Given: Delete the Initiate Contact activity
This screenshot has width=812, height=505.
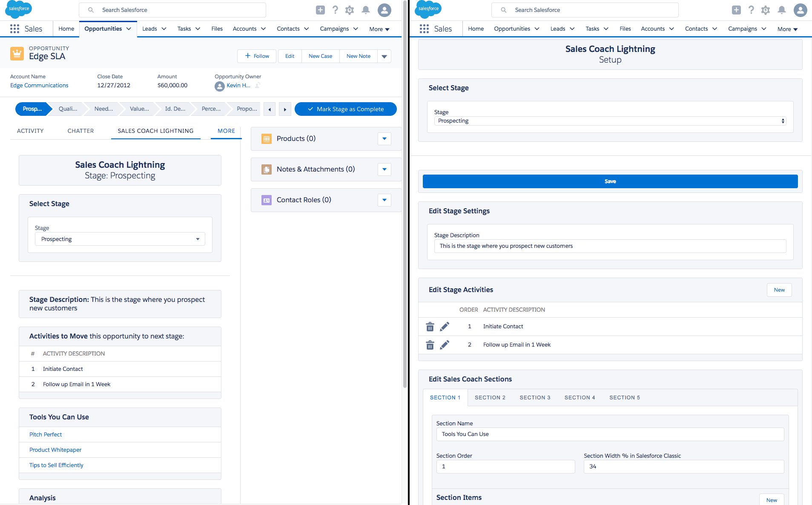Looking at the screenshot, I should point(430,327).
